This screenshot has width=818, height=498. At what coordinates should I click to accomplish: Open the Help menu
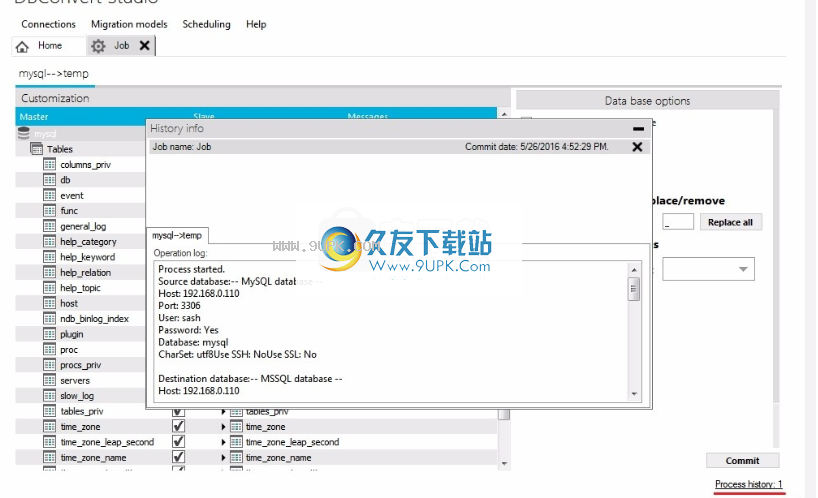[256, 24]
